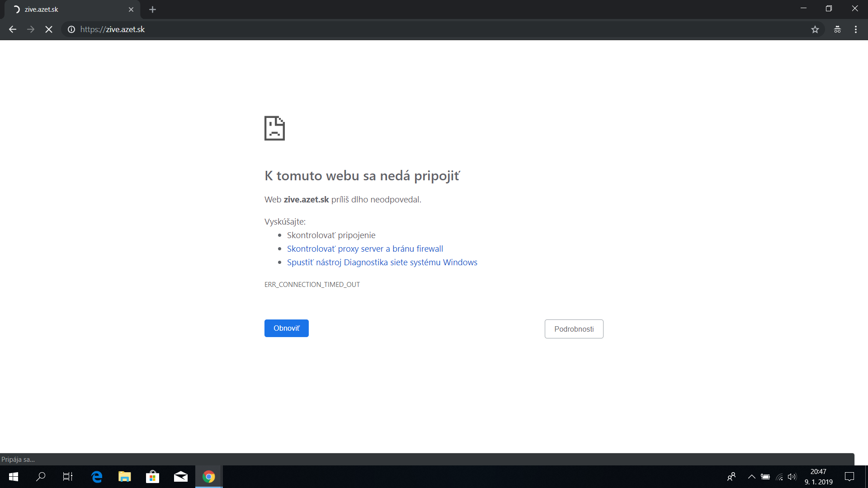The height and width of the screenshot is (488, 868).
Task: Open the People icon in system tray
Action: point(731,477)
